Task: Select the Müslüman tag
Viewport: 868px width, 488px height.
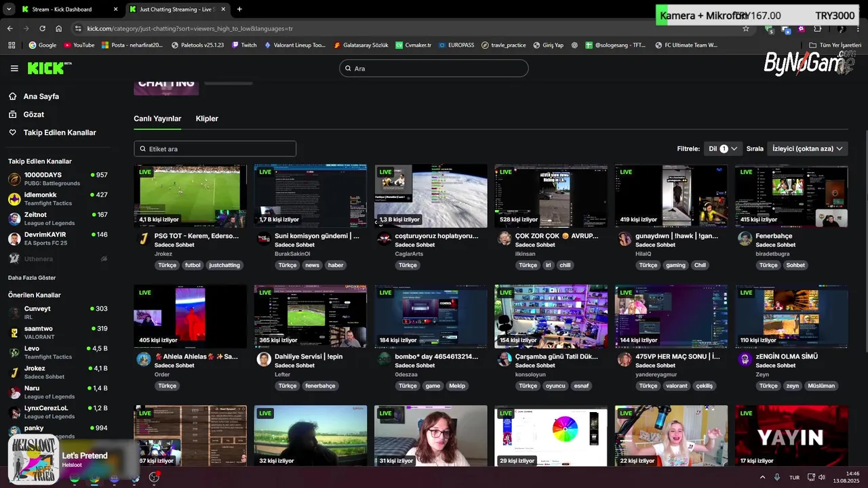Action: [x=821, y=386]
